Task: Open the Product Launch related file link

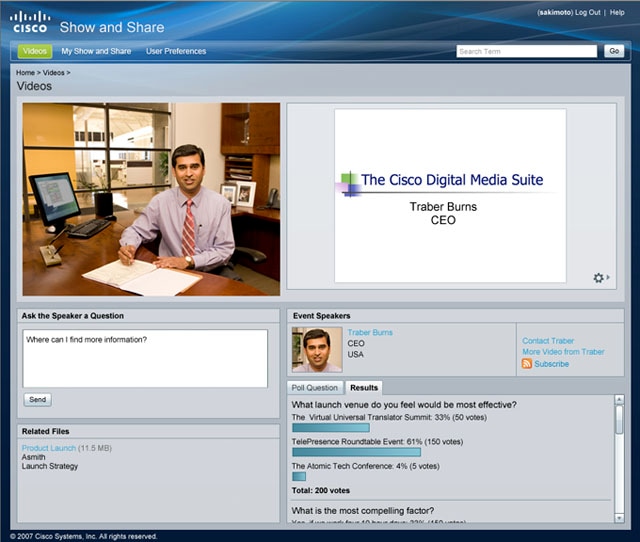Action: [49, 448]
